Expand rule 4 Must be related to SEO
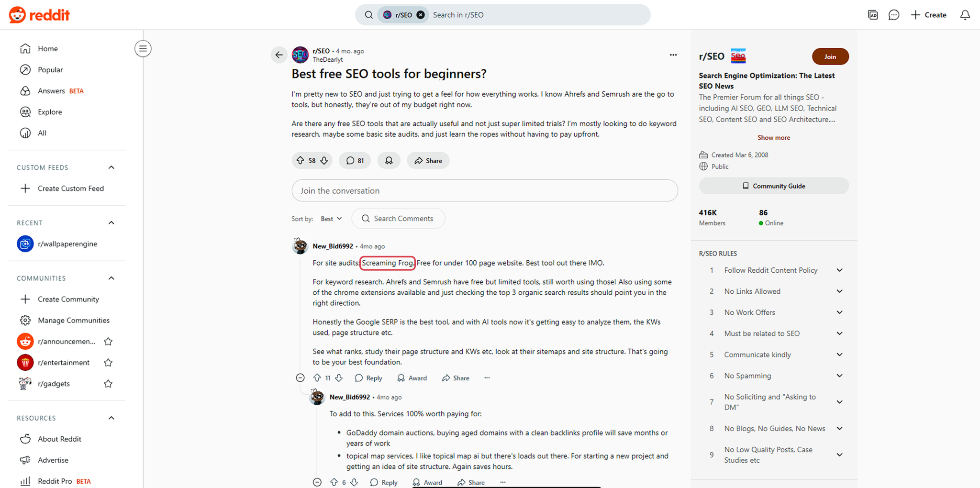 pyautogui.click(x=839, y=333)
